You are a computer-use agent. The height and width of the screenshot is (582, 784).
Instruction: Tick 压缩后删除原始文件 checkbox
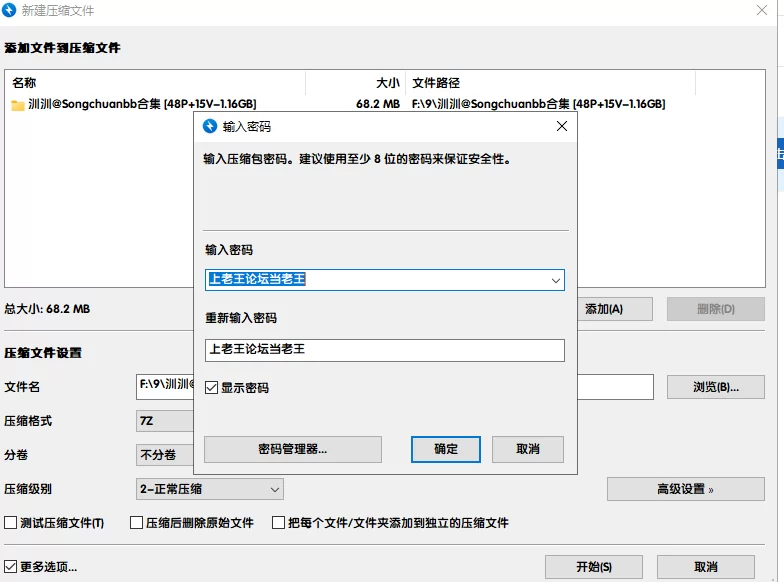(x=136, y=522)
